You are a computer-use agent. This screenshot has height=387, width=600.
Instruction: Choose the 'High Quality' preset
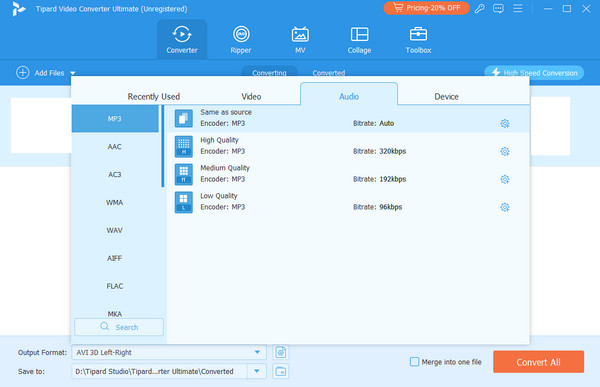(x=349, y=147)
